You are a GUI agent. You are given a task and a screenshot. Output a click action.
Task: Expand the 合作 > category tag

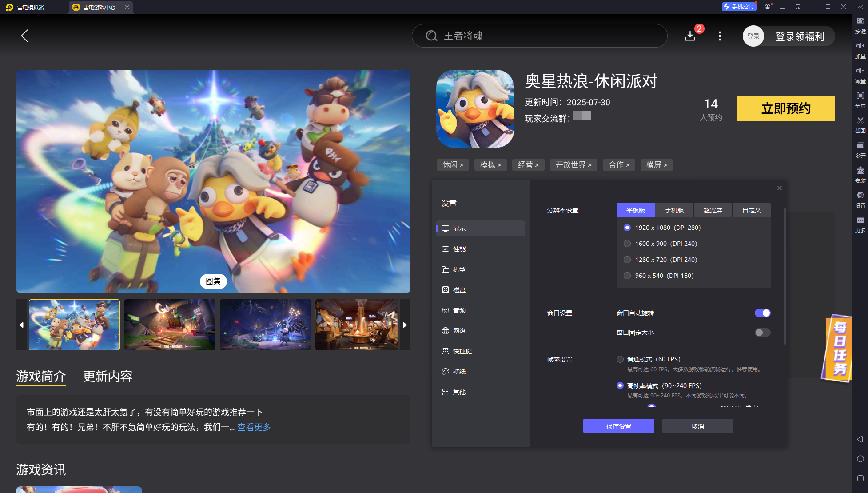(x=619, y=165)
